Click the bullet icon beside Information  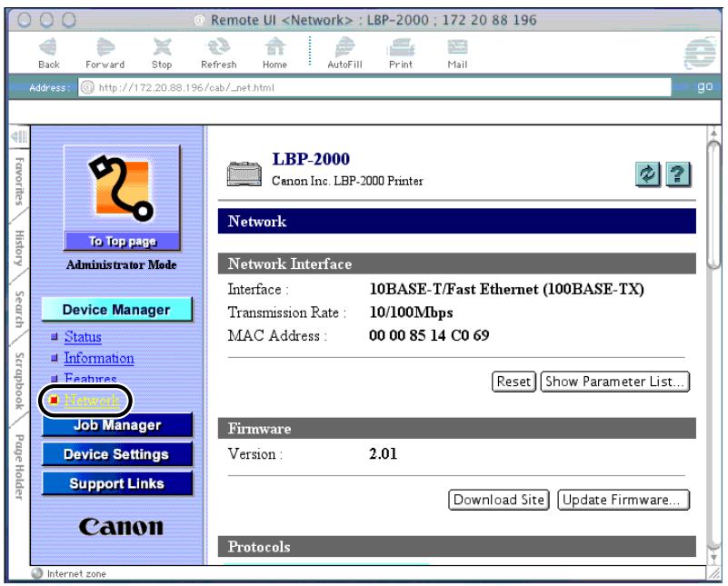[55, 358]
